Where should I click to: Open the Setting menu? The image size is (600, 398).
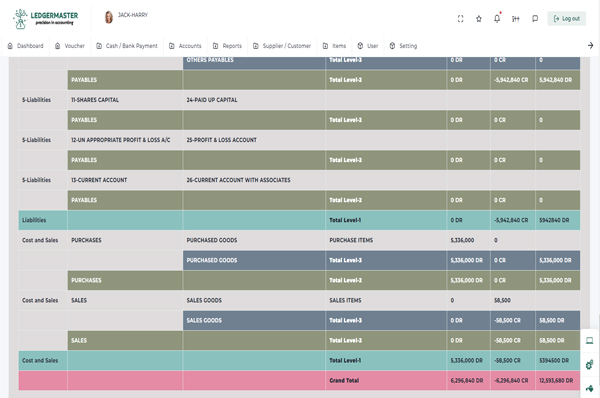click(403, 46)
